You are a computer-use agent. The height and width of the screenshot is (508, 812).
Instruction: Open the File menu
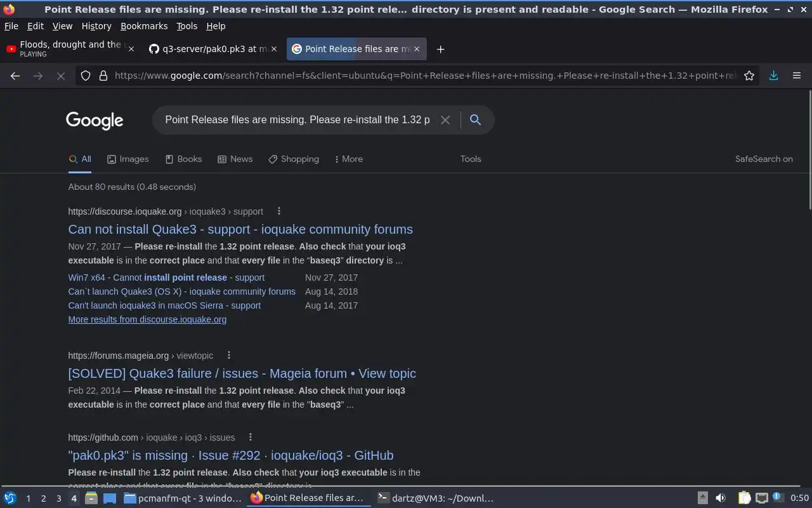pos(11,26)
